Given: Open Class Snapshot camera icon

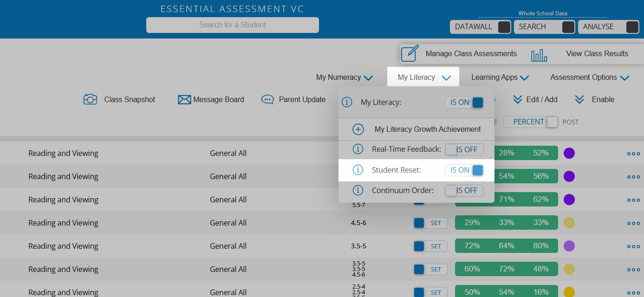Looking at the screenshot, I should (90, 99).
